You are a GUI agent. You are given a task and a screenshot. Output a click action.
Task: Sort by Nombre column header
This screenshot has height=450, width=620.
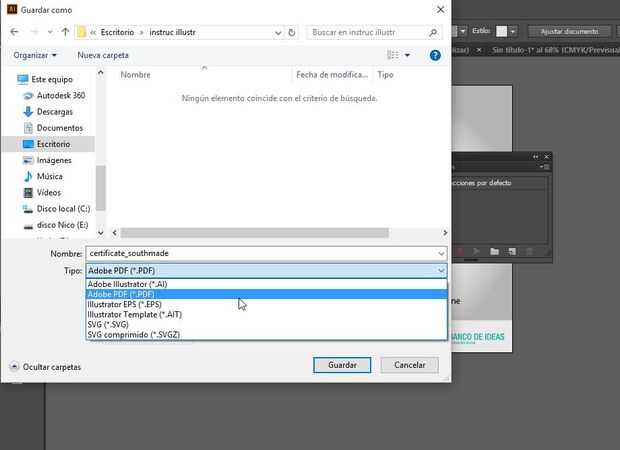point(136,75)
